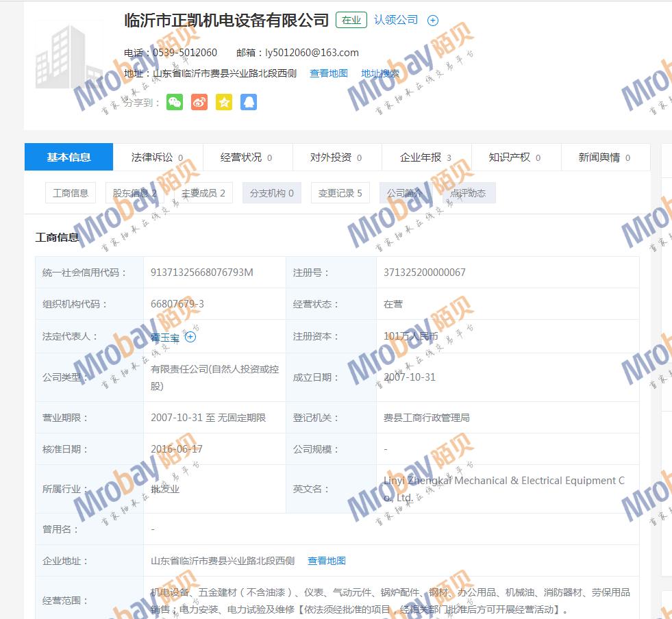Select the 知识产权 tab
This screenshot has width=672, height=619.
[514, 157]
